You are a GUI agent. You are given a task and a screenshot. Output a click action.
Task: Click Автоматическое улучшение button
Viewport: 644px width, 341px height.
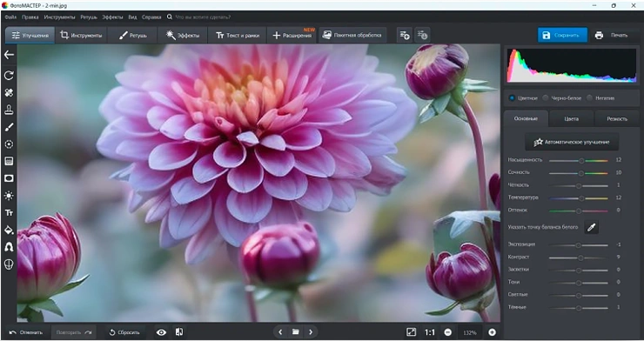[x=572, y=143]
